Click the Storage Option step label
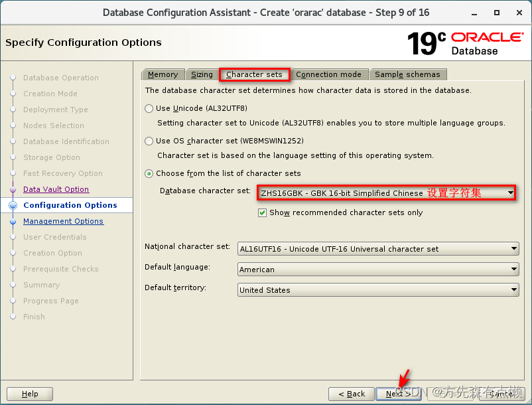This screenshot has height=405, width=532. [52, 157]
